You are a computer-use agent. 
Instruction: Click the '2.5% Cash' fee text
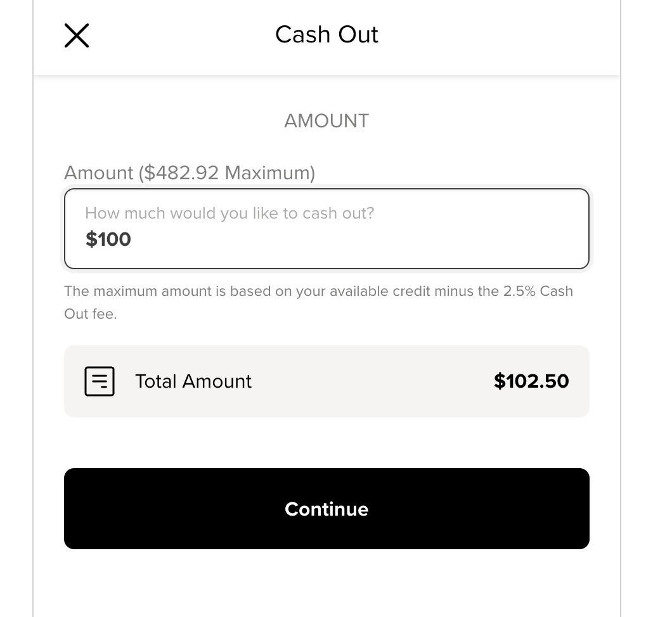(538, 291)
